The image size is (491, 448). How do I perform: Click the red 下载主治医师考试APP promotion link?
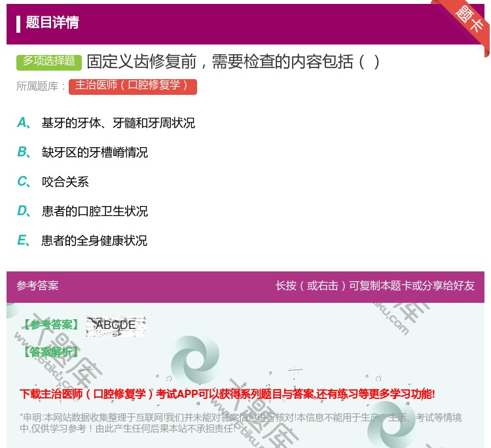click(227, 394)
